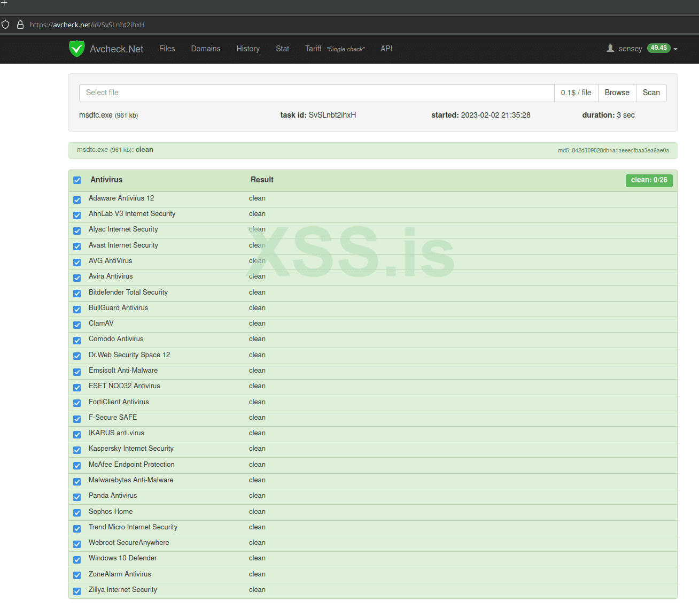Click the padlock site security icon
This screenshot has width=699, height=616.
[x=20, y=25]
